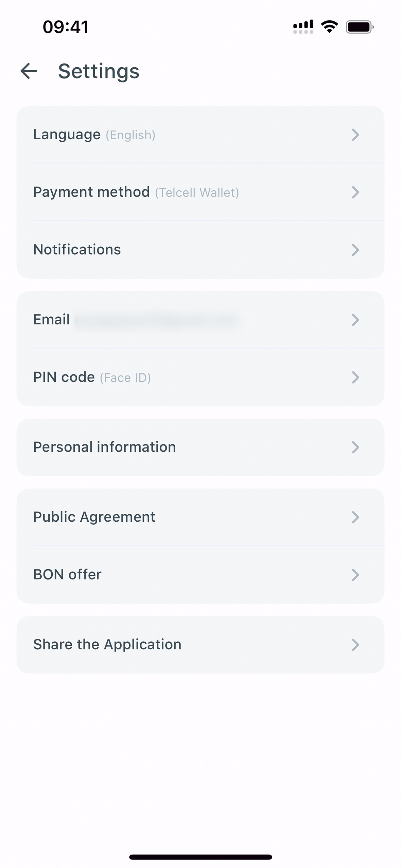Tap the PIN code row chevron
Screen dimensions: 401x868
355,378
